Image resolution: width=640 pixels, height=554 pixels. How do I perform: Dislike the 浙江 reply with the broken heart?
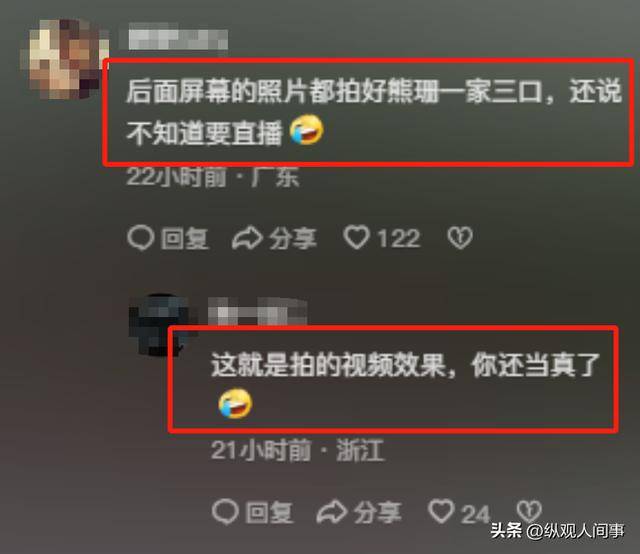point(529,511)
